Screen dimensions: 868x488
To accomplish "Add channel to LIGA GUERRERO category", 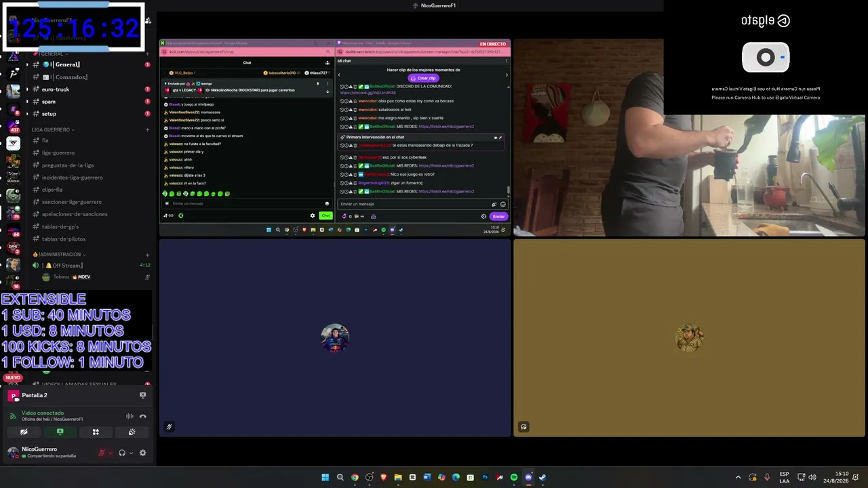I will (x=147, y=129).
